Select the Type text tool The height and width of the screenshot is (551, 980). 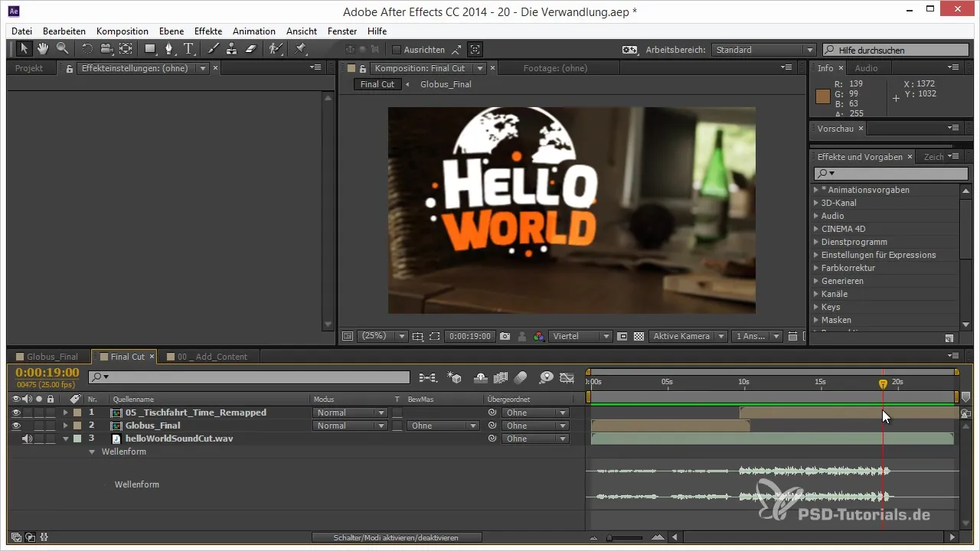pos(188,49)
